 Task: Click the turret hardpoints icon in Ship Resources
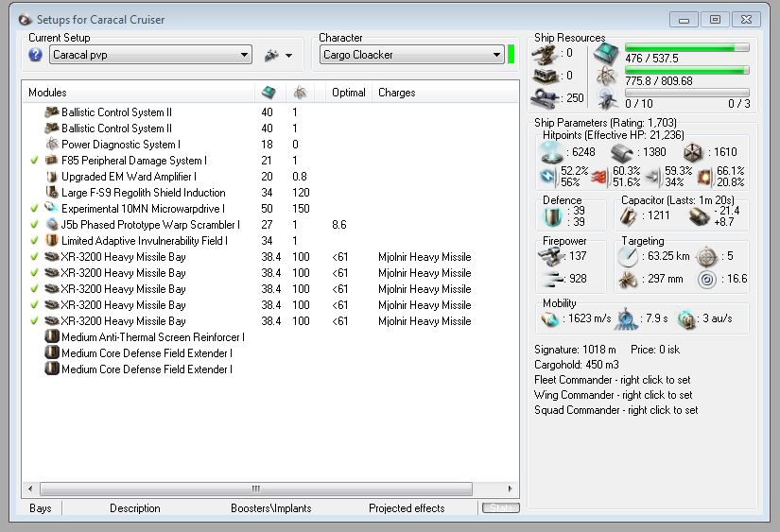[x=545, y=54]
